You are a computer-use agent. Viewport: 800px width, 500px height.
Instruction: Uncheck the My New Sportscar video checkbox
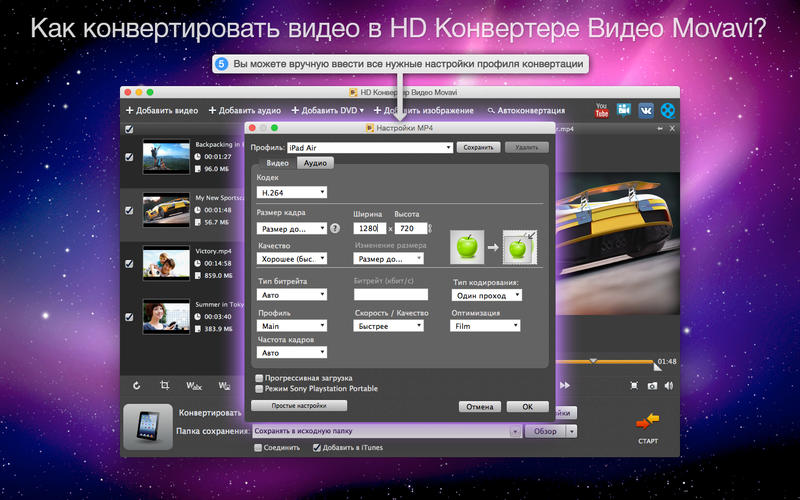(x=130, y=210)
